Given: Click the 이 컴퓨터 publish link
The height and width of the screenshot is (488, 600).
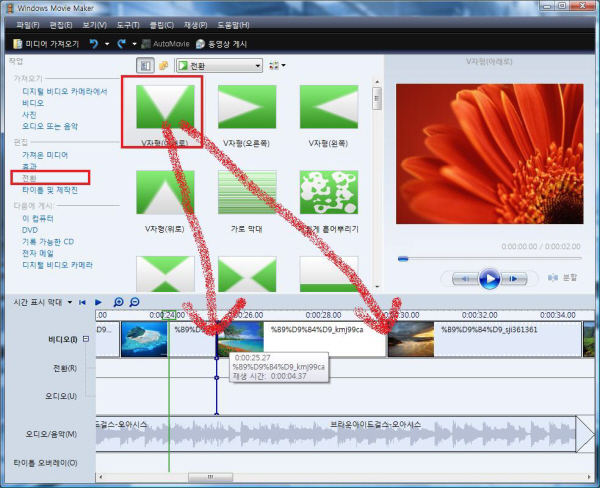Looking at the screenshot, I should tap(38, 219).
